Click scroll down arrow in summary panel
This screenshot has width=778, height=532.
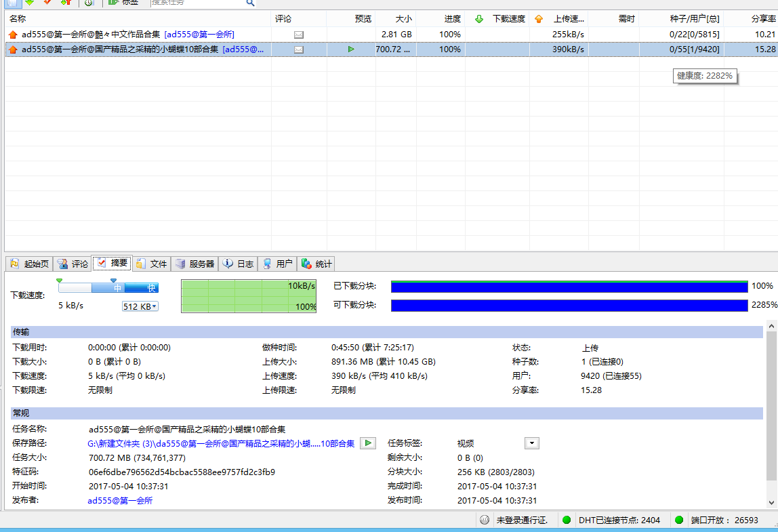coord(771,502)
